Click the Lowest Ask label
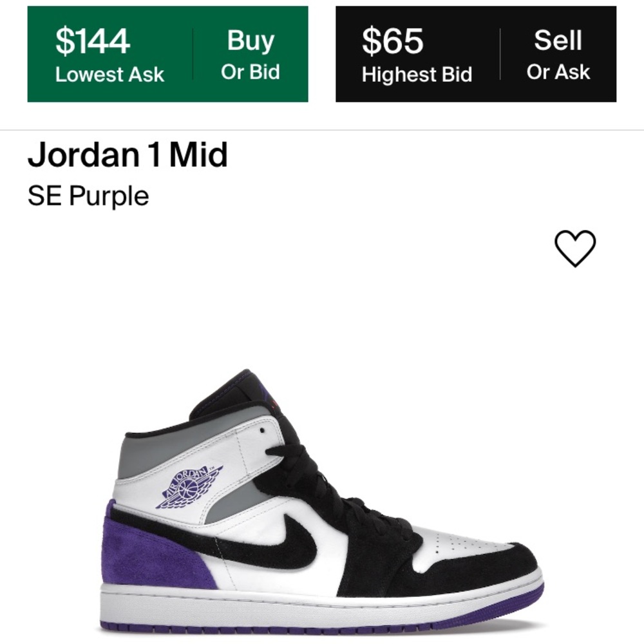 point(109,75)
